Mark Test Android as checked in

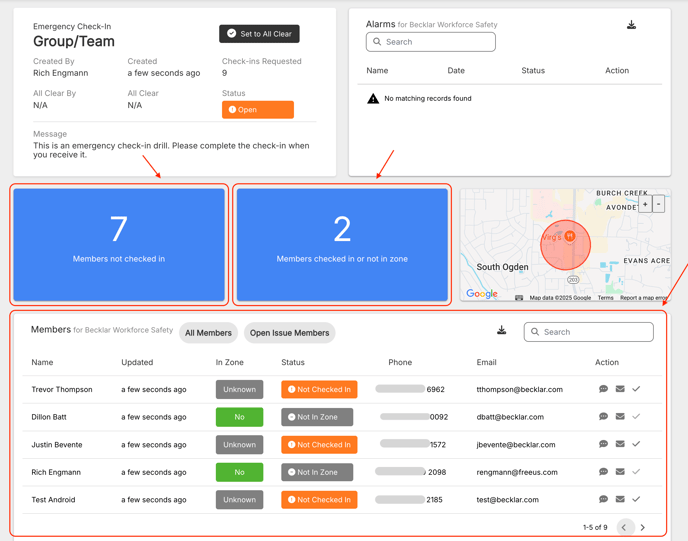[x=636, y=499]
